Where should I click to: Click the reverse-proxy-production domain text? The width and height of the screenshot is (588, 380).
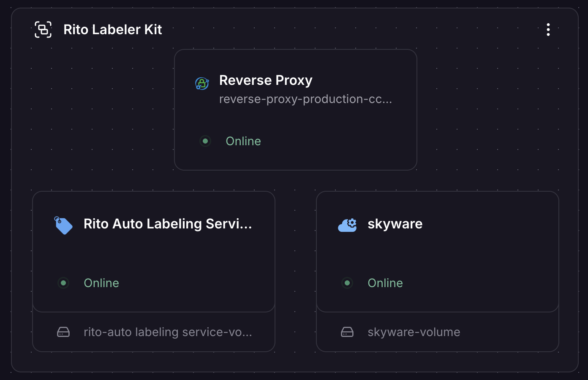305,99
